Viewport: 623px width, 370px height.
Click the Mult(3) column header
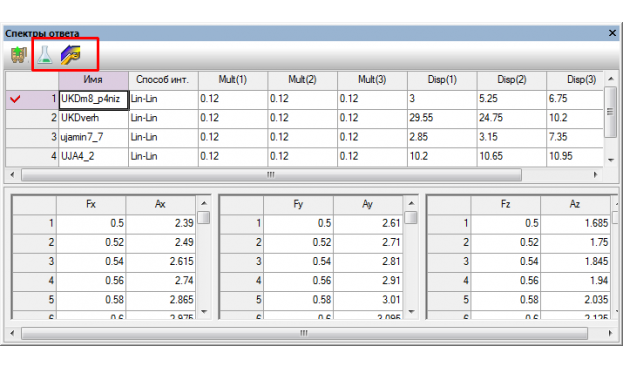tap(372, 80)
